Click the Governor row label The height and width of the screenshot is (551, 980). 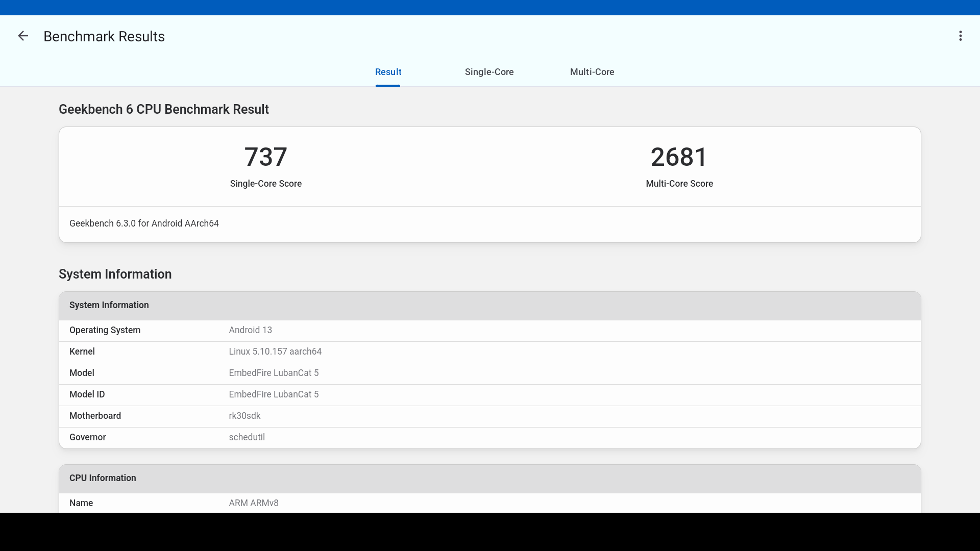[x=87, y=437]
